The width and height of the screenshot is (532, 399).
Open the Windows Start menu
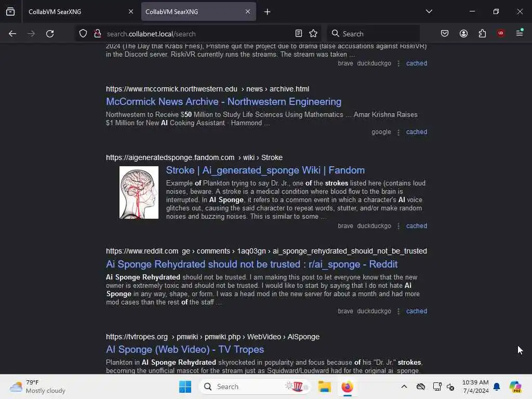pos(185,387)
